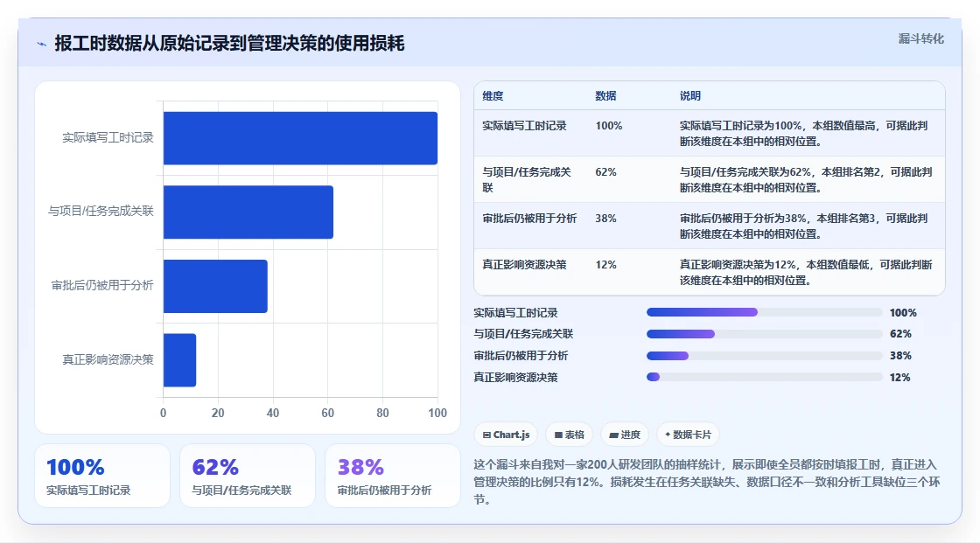Click the 62% data card
Screen dimensions: 980x543
point(248,476)
